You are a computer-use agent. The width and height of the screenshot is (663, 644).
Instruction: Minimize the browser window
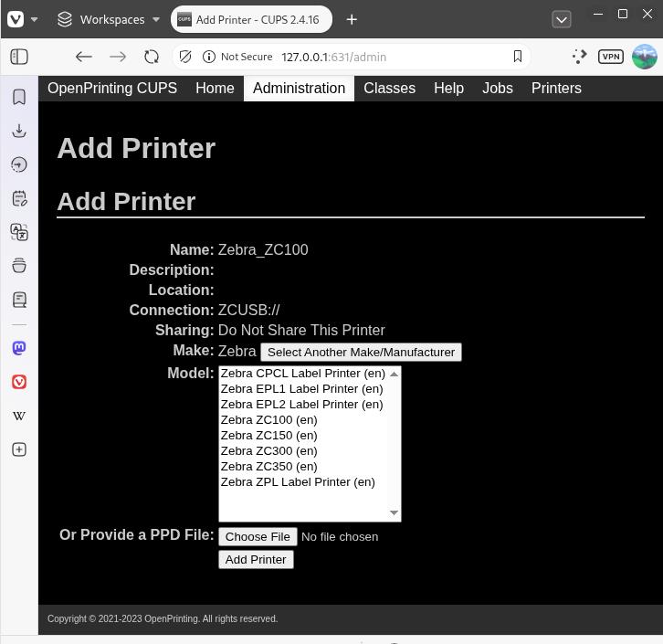tap(598, 14)
